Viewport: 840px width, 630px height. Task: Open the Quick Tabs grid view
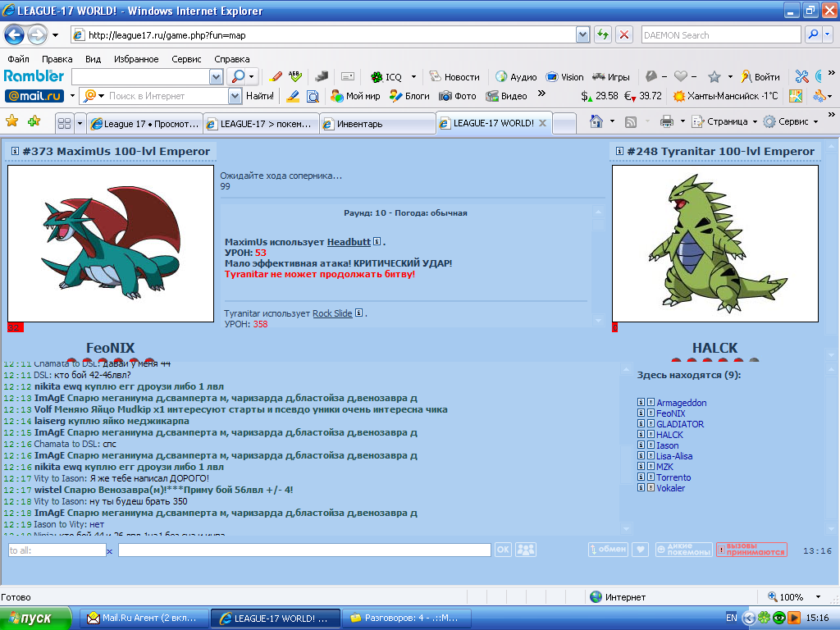pyautogui.click(x=64, y=124)
